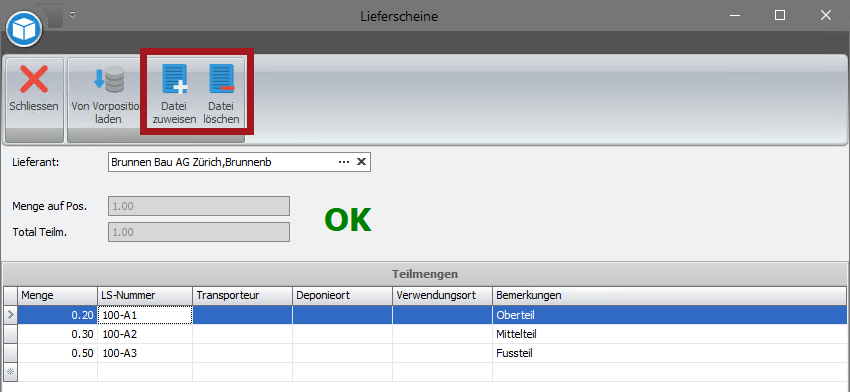Click the Bemerkungen column header
850x392 pixels.
point(669,295)
